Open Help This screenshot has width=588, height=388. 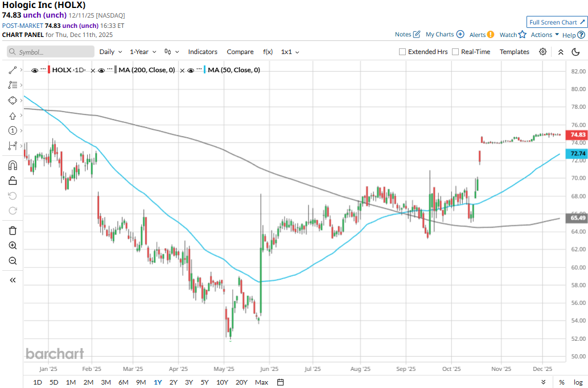coord(573,35)
